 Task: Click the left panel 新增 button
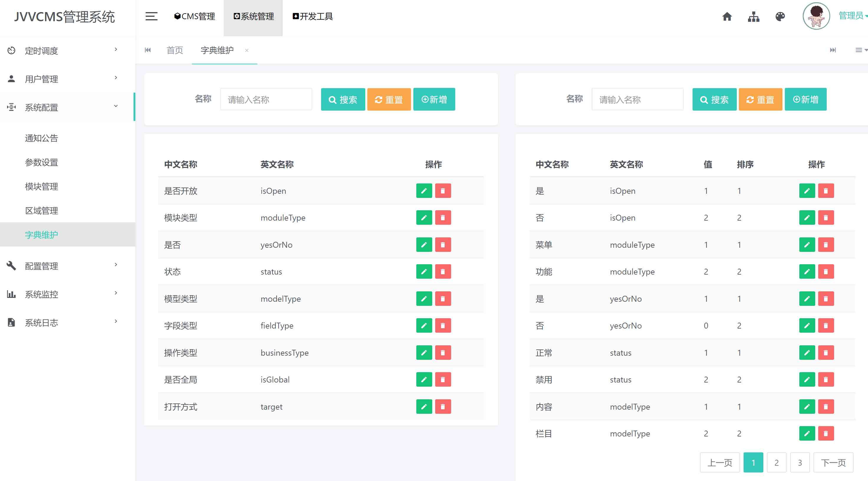pos(434,99)
